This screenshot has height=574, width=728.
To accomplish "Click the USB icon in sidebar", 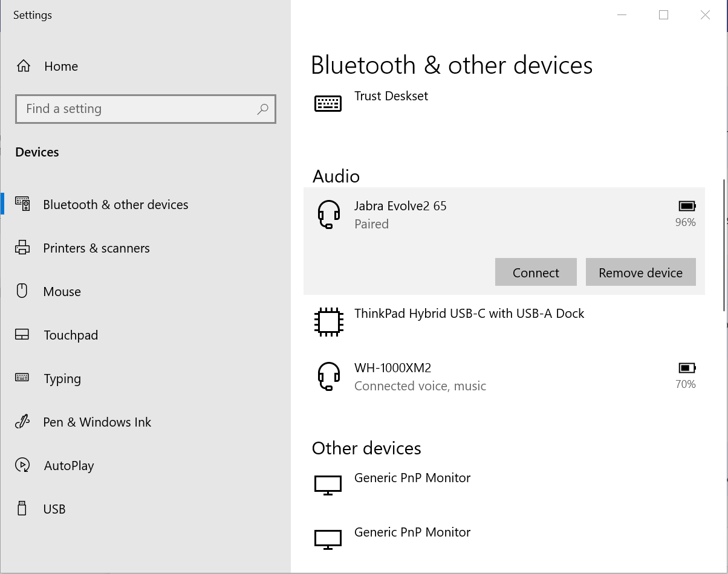I will tap(22, 509).
